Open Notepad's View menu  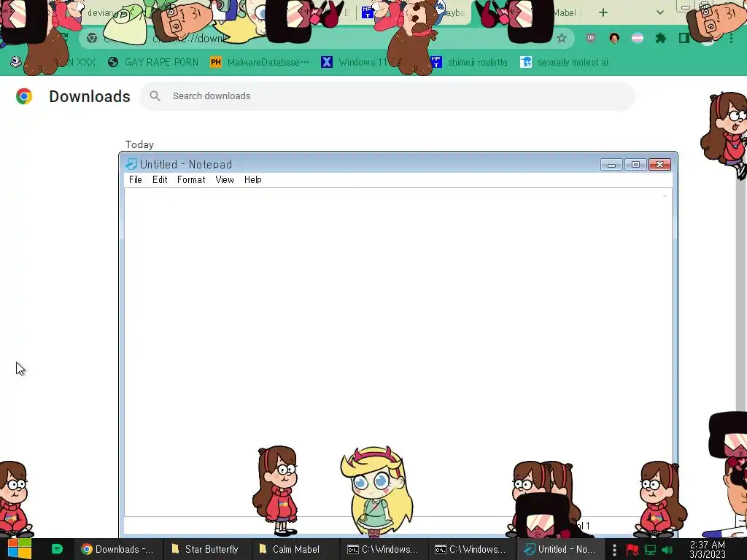point(225,179)
